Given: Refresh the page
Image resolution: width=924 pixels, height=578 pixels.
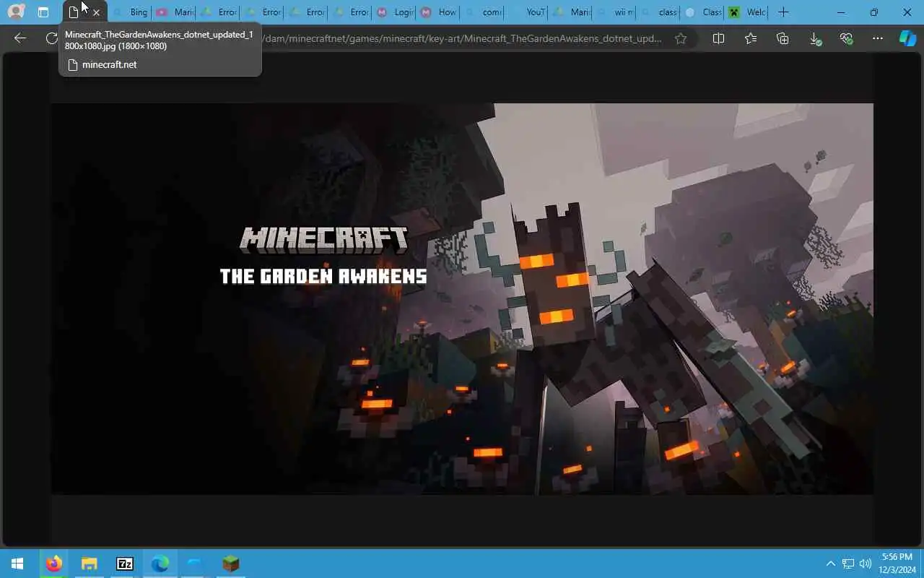Looking at the screenshot, I should [x=51, y=38].
